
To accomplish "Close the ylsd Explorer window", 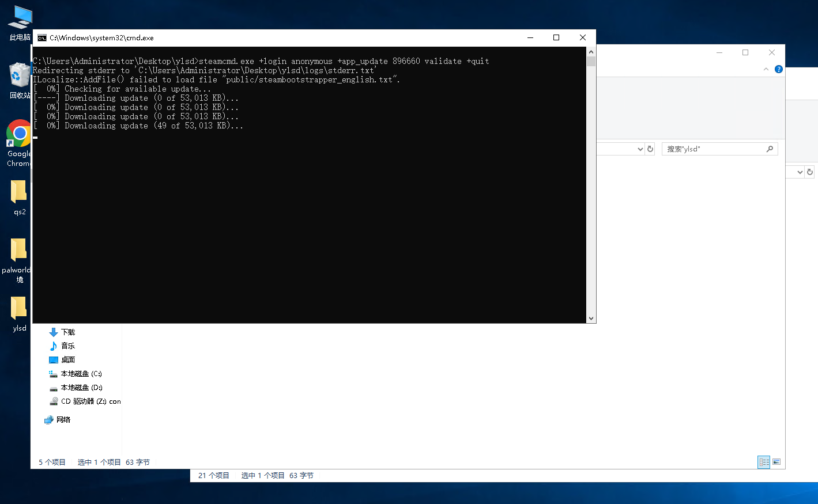I will [772, 52].
